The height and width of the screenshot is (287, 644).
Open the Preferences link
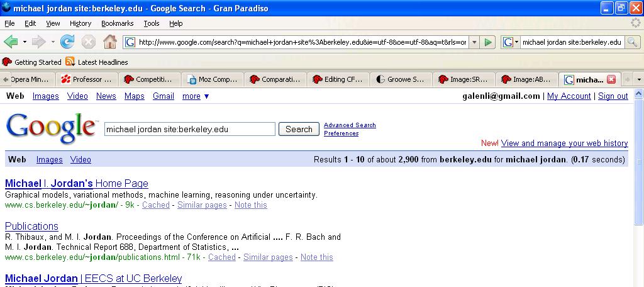click(x=341, y=133)
